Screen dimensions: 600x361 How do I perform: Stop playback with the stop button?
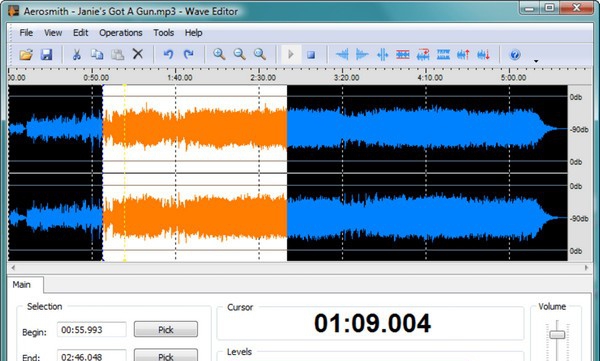click(311, 55)
